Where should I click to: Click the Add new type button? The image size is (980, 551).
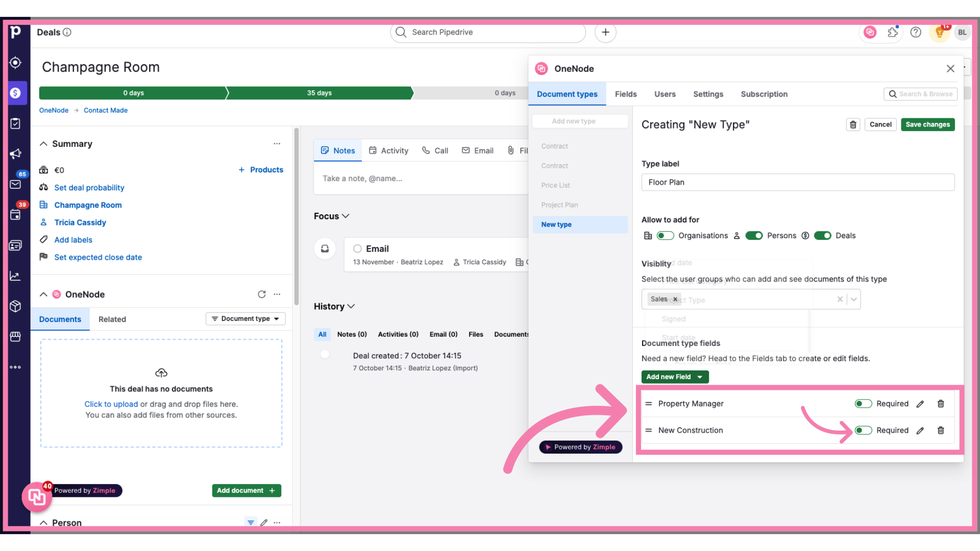tap(580, 121)
